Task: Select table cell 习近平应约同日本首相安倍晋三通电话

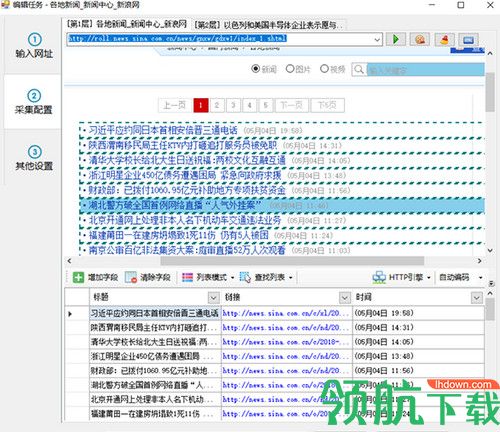Action: tap(155, 313)
